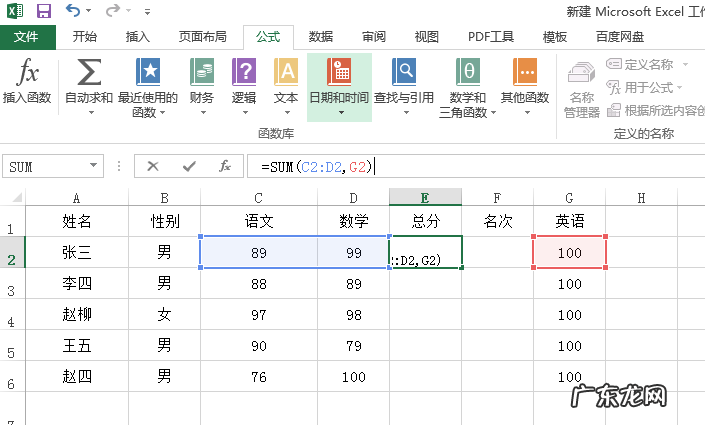The width and height of the screenshot is (705, 425).
Task: Expand the Date and Time dropdown arrow
Action: [x=341, y=112]
